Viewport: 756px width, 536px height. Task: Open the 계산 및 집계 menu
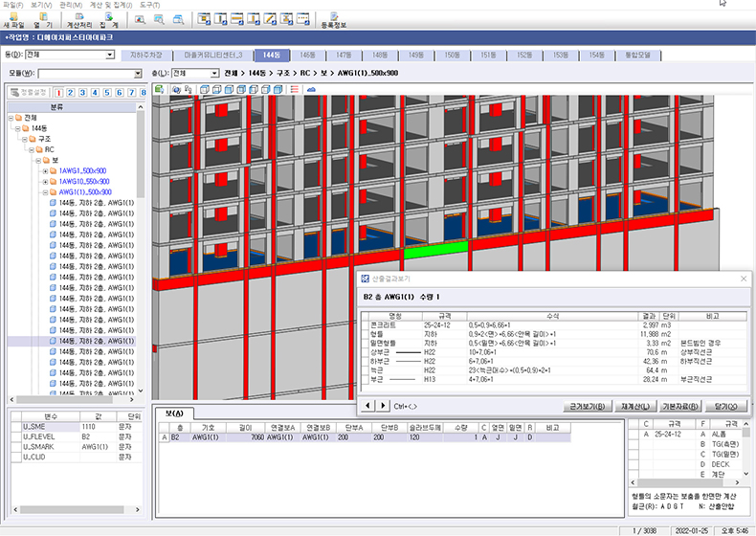point(111,5)
